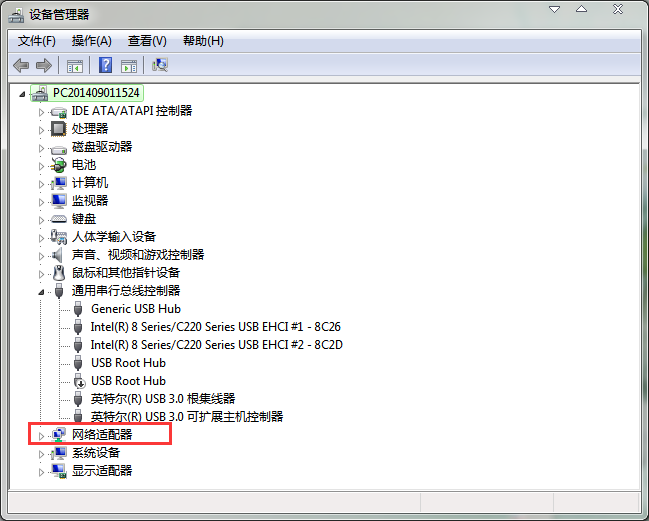Image resolution: width=649 pixels, height=521 pixels.
Task: Select the 处理器 category item
Action: click(90, 129)
